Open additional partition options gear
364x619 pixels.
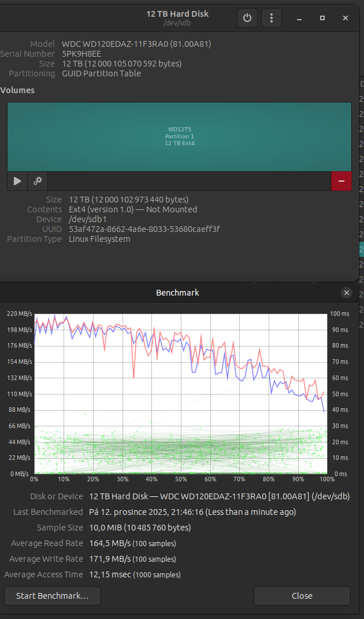tap(38, 181)
